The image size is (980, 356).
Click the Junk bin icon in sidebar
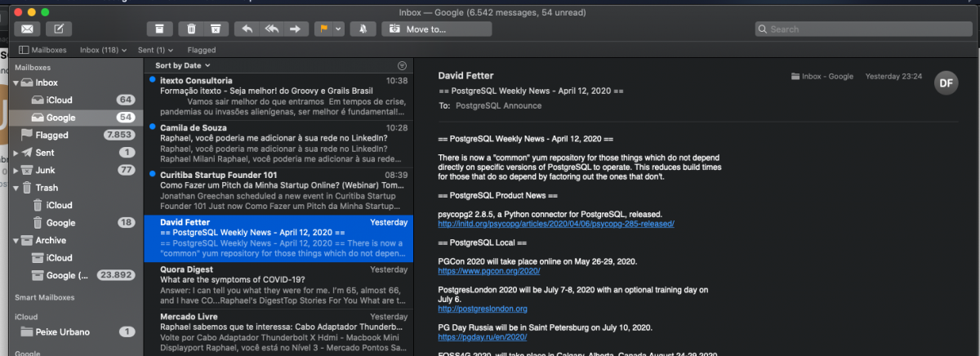point(27,170)
